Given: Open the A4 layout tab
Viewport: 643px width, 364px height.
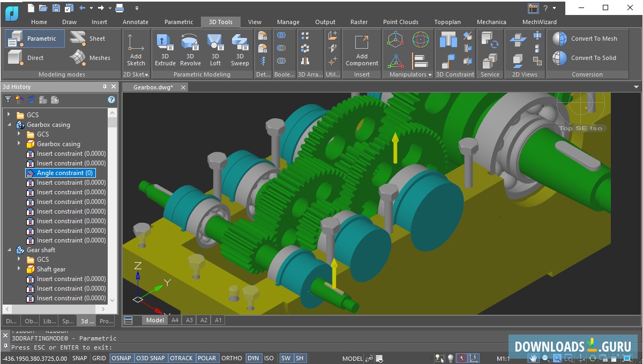Looking at the screenshot, I should 175,320.
